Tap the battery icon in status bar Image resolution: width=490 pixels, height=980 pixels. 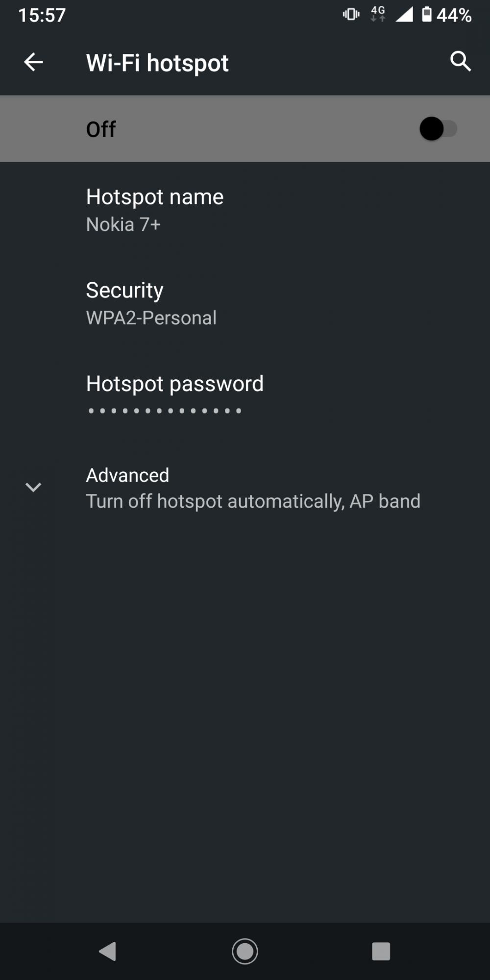pos(427,14)
